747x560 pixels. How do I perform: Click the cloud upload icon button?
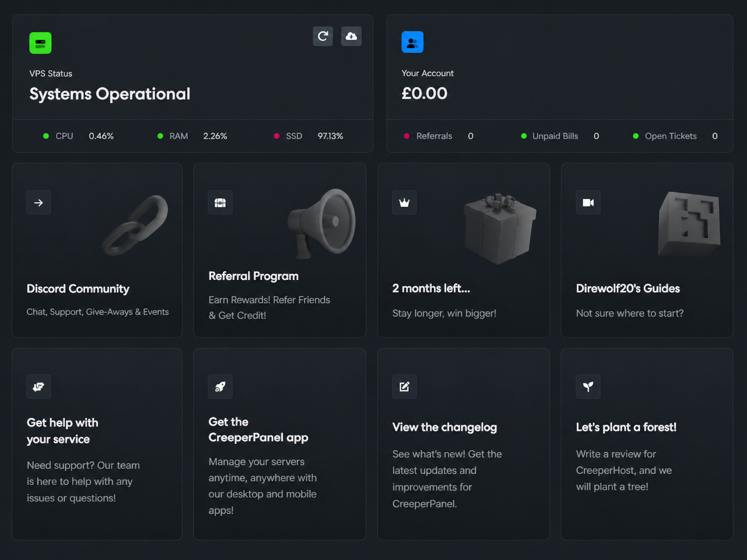coord(351,36)
